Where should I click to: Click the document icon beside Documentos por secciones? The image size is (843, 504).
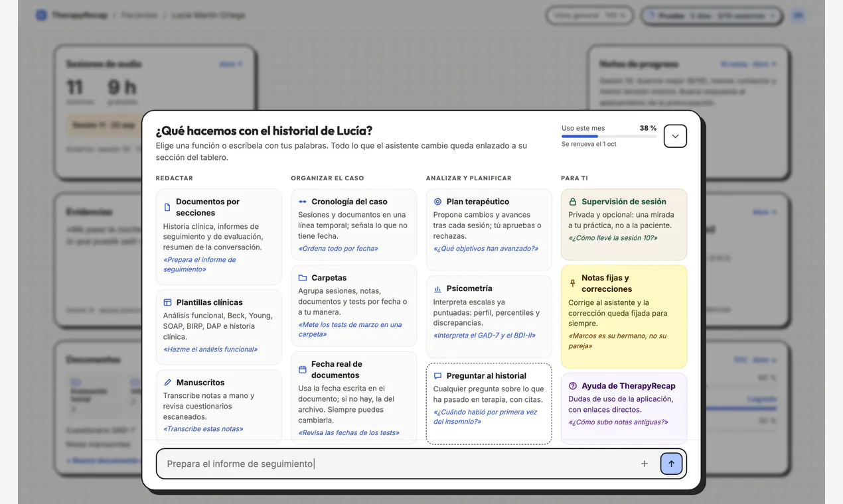click(167, 207)
